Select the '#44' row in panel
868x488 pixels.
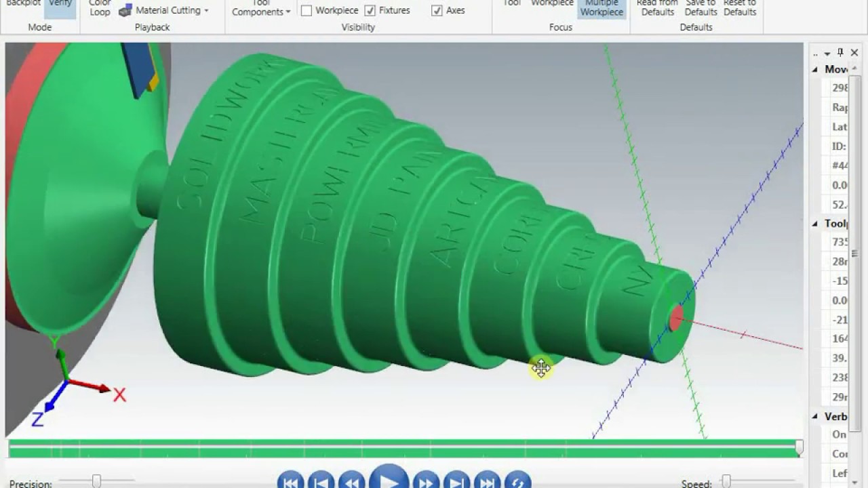point(836,165)
